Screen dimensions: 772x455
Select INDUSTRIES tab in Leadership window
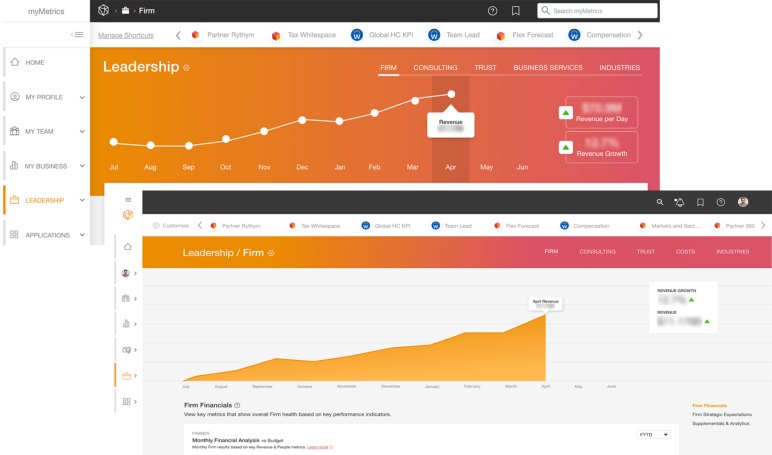pyautogui.click(x=619, y=67)
